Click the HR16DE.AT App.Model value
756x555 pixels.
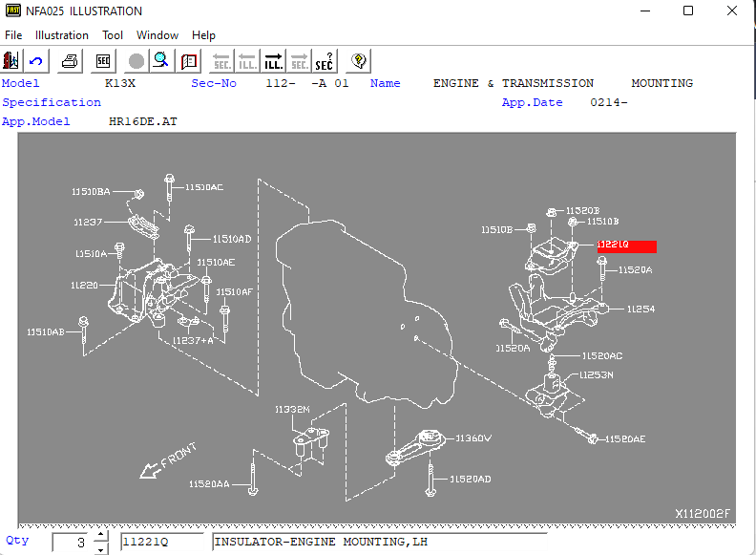[143, 121]
